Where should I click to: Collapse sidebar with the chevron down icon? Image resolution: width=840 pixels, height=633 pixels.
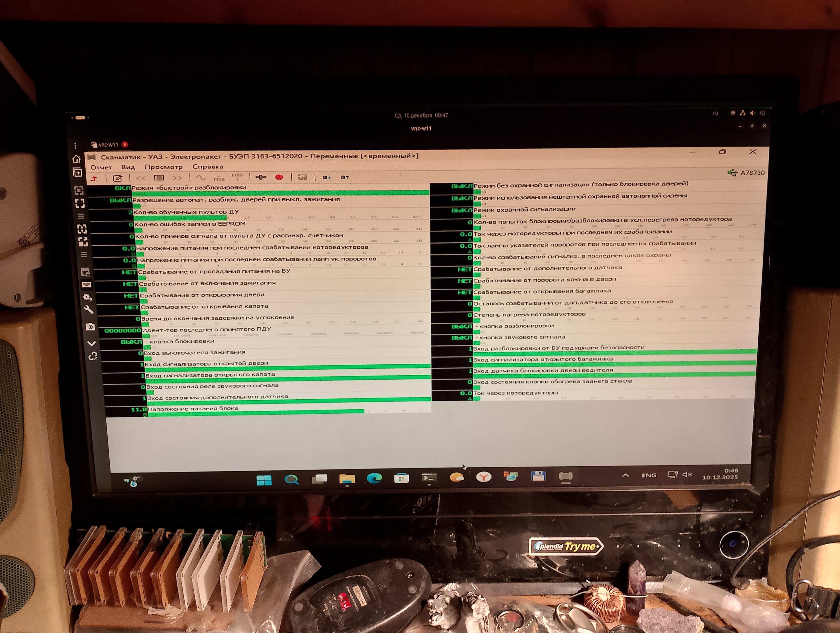click(92, 343)
